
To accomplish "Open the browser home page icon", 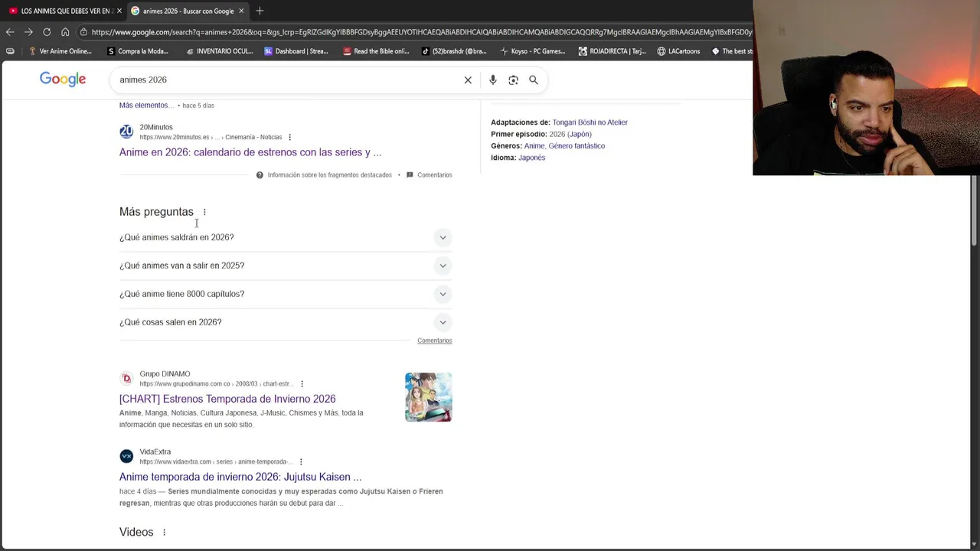I will (65, 32).
